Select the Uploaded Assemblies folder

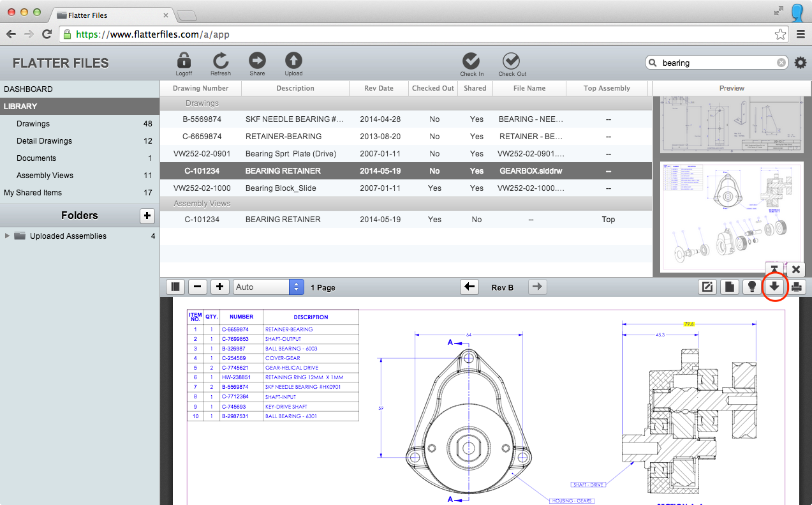point(80,236)
